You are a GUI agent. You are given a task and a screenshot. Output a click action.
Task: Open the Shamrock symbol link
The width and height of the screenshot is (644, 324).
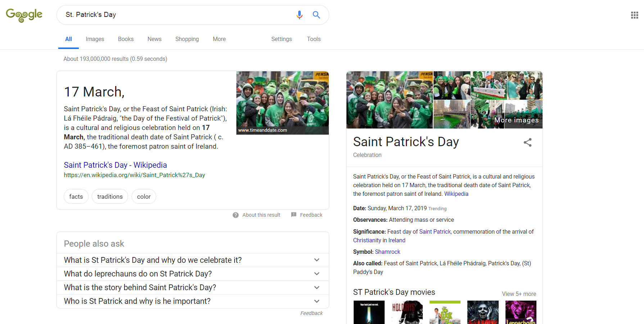point(387,252)
